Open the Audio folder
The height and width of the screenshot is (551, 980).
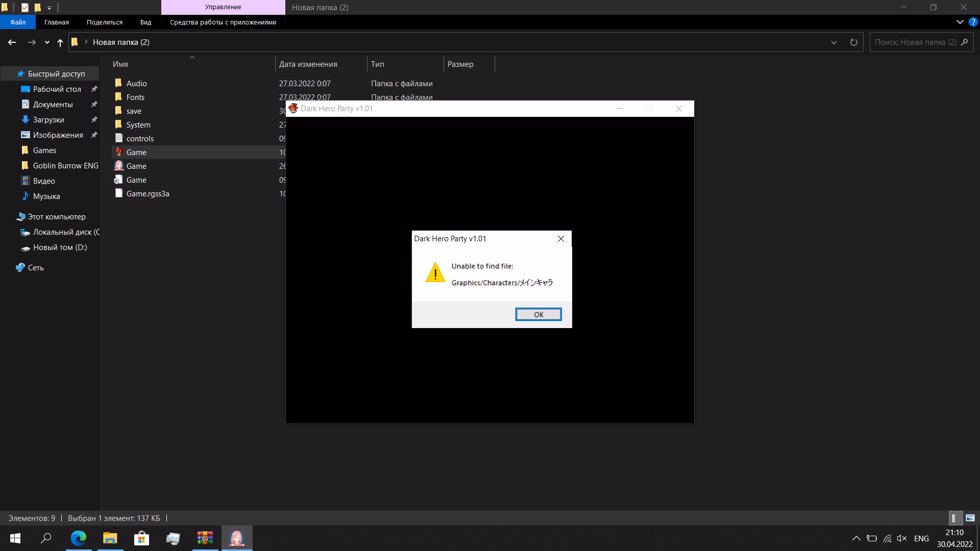point(136,83)
